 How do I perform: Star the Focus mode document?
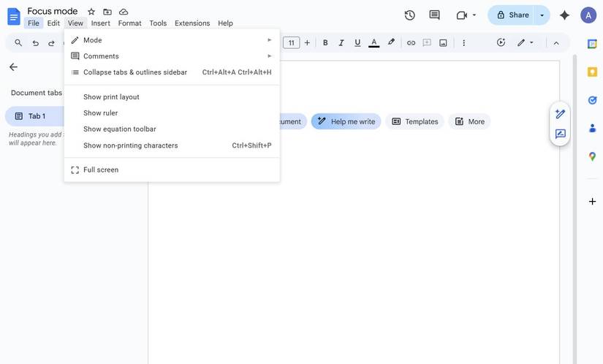click(91, 12)
